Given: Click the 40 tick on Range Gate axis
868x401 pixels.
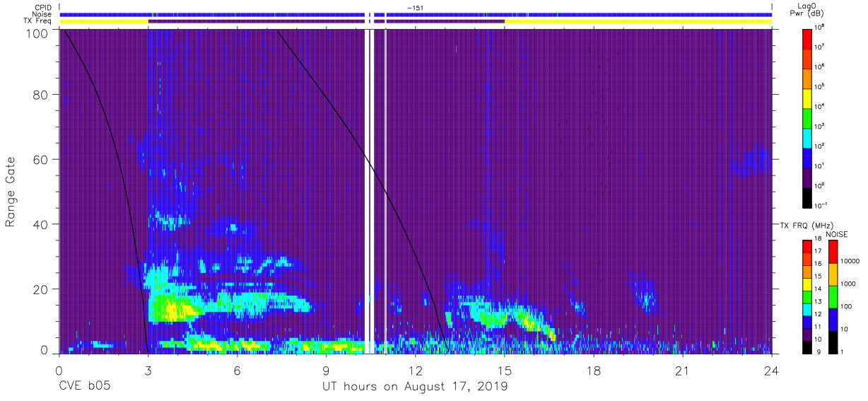Looking at the screenshot, I should (x=40, y=224).
